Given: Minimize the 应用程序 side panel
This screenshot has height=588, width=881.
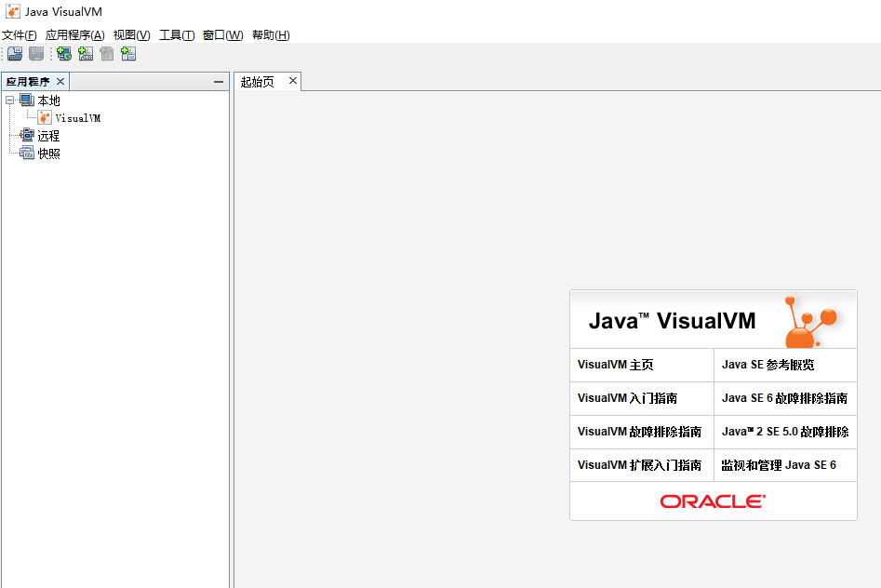Looking at the screenshot, I should (x=219, y=82).
